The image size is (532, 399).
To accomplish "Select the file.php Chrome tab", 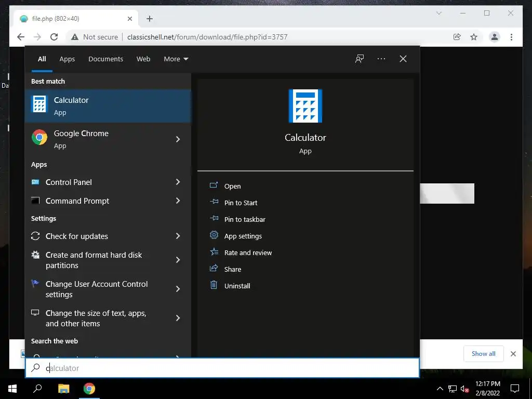I will (x=76, y=19).
